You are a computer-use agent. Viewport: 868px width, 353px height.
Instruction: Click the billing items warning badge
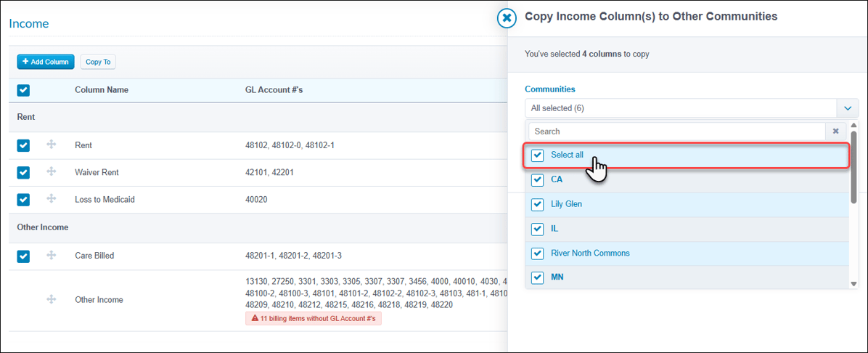(314, 319)
